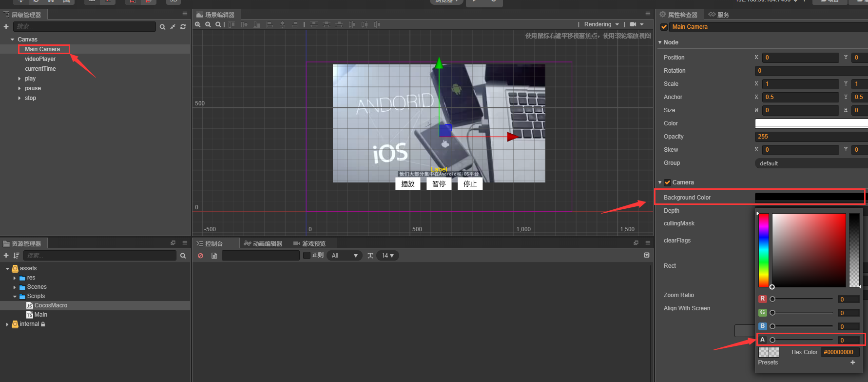Click the add node plus icon in hierarchy
The image size is (868, 382).
(6, 26)
